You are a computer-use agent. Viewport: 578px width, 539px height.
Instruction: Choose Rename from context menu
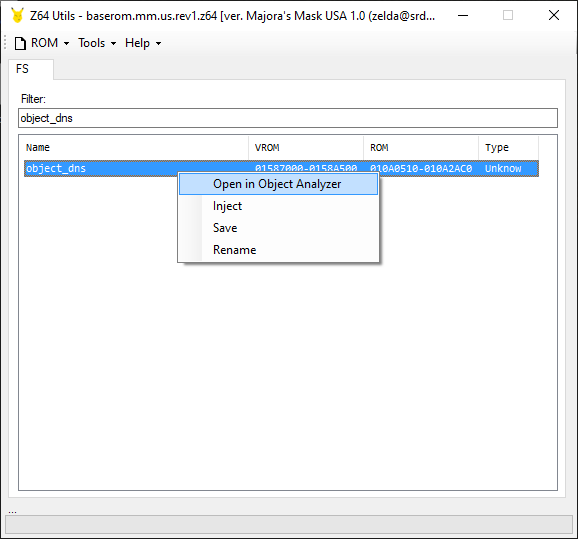278,250
